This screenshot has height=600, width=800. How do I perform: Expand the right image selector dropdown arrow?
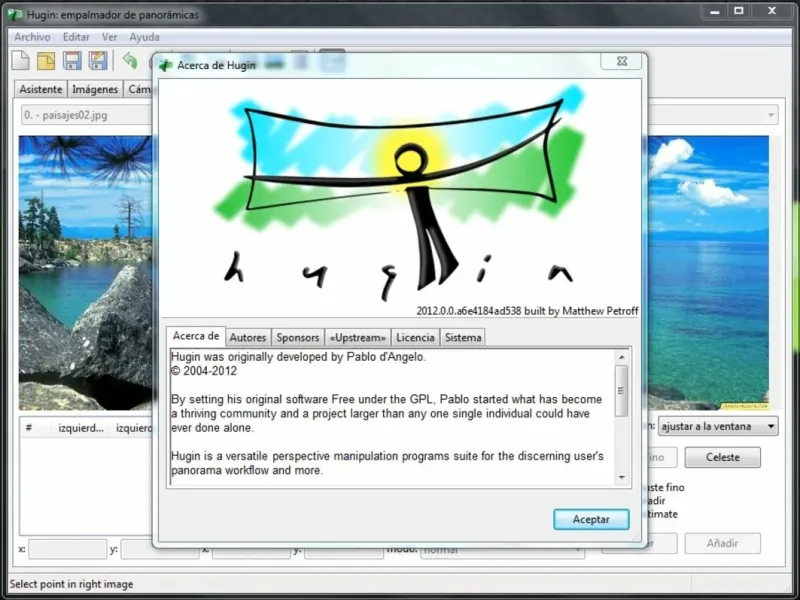pos(771,115)
